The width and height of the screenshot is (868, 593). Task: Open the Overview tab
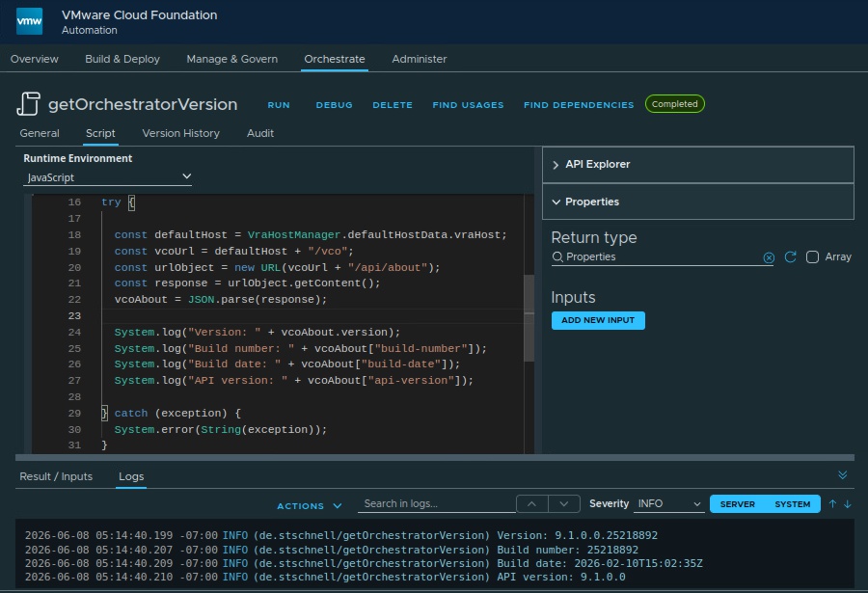(x=35, y=59)
